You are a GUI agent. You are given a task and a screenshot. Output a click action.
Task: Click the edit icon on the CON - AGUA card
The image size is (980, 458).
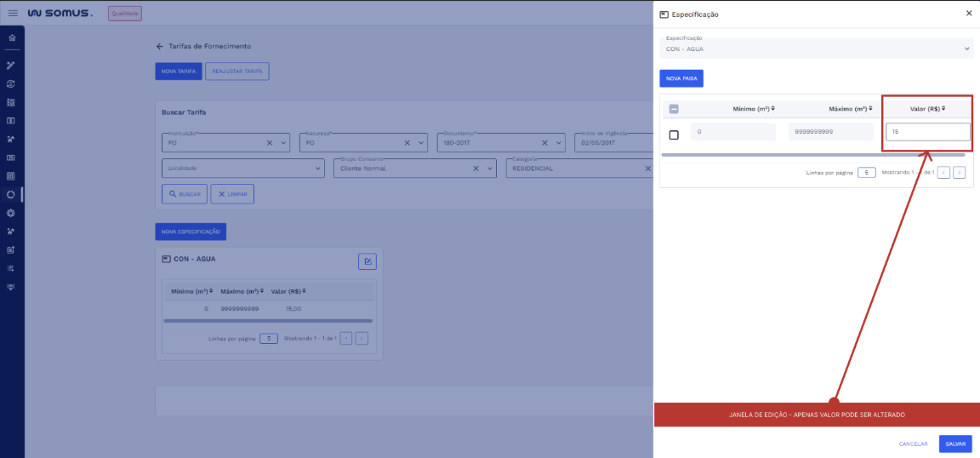pos(367,261)
